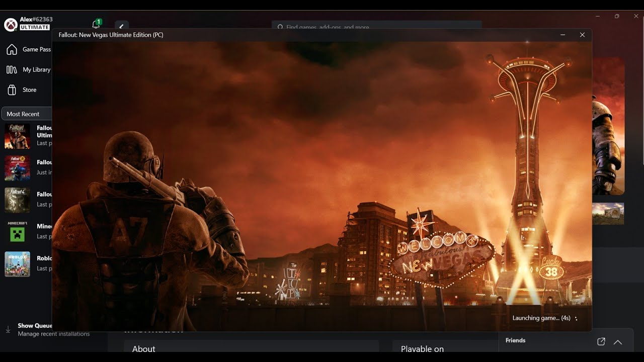The image size is (644, 362).
Task: Select the game screenshot thumbnail at right
Action: 608,213
